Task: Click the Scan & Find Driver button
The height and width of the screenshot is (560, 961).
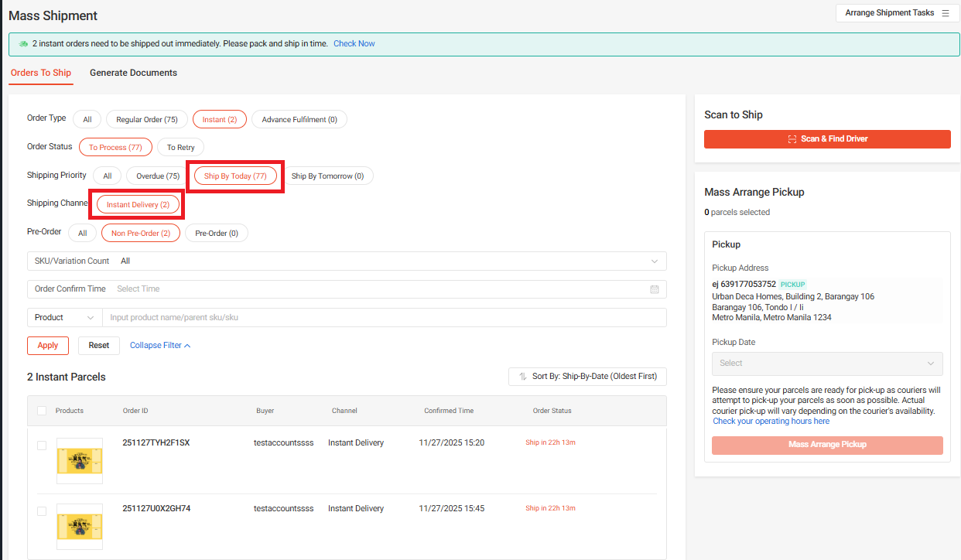Action: click(x=827, y=139)
